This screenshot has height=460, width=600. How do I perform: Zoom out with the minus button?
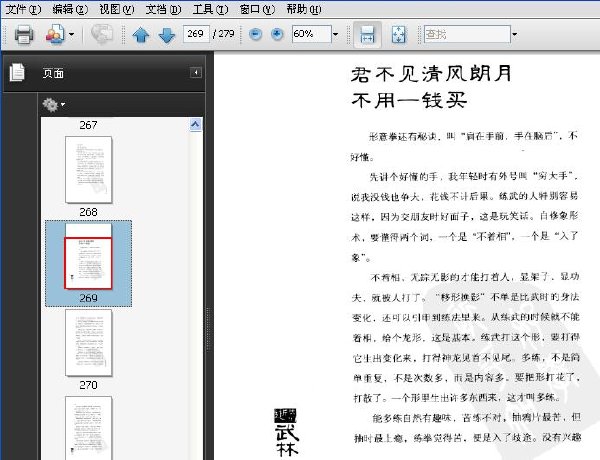pos(255,34)
